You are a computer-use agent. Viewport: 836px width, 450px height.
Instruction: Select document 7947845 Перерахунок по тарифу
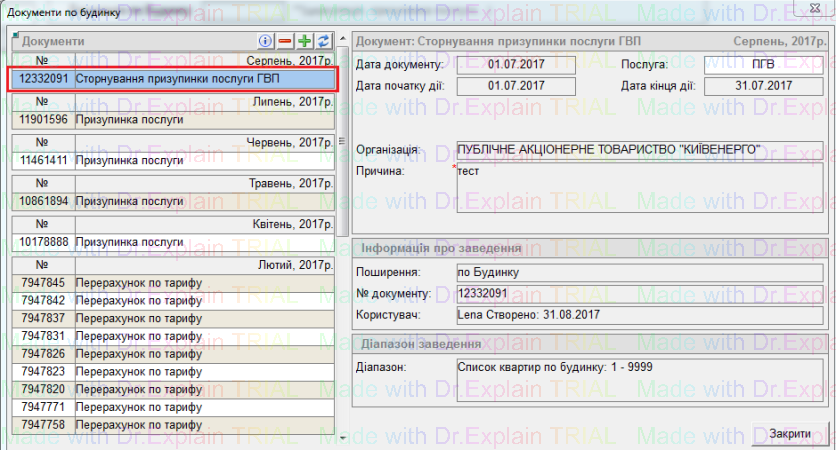tap(173, 283)
